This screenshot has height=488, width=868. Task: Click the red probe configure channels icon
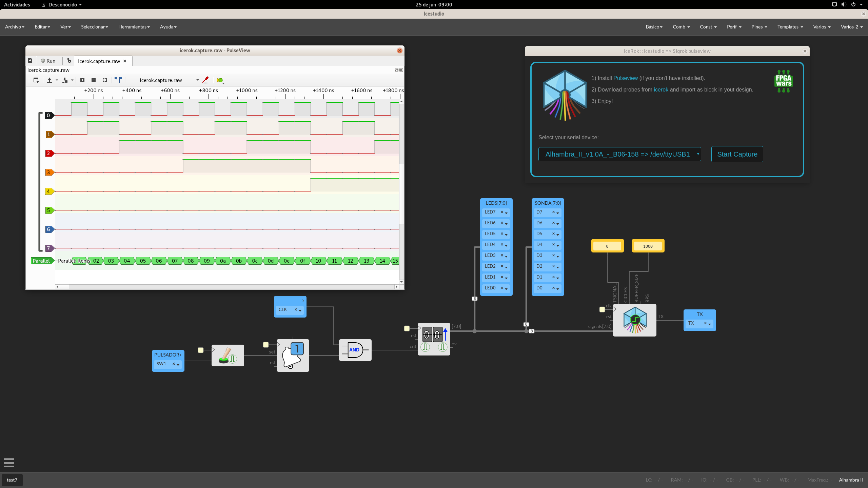click(205, 80)
